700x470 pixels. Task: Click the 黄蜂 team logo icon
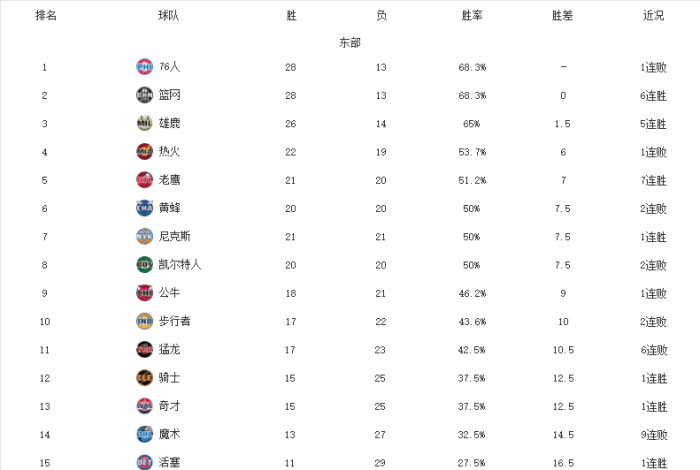click(x=144, y=208)
